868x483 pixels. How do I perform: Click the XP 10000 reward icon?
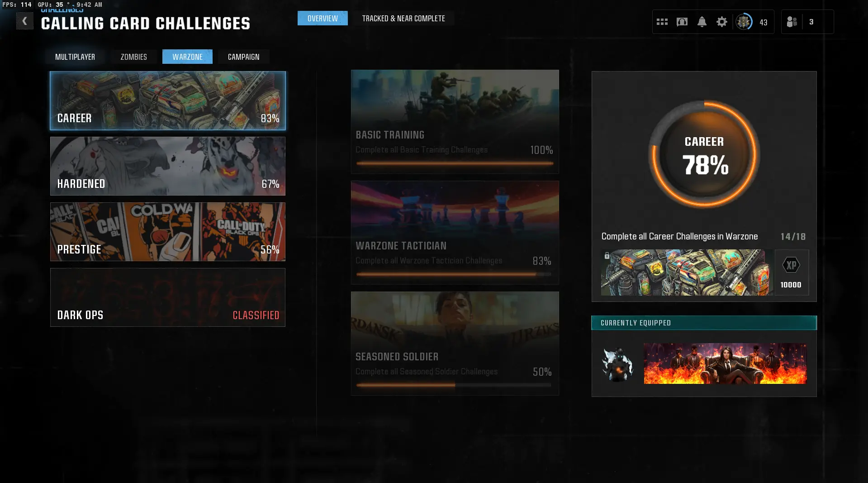pyautogui.click(x=792, y=273)
